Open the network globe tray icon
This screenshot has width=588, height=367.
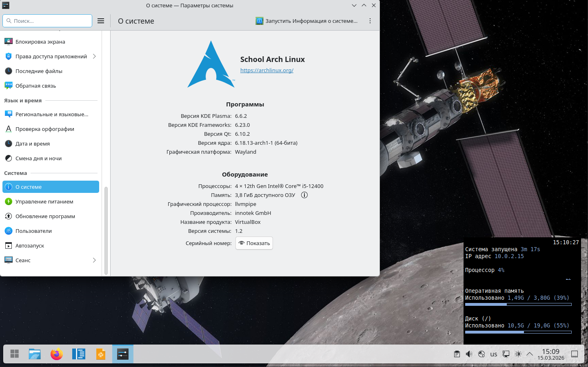click(x=481, y=354)
